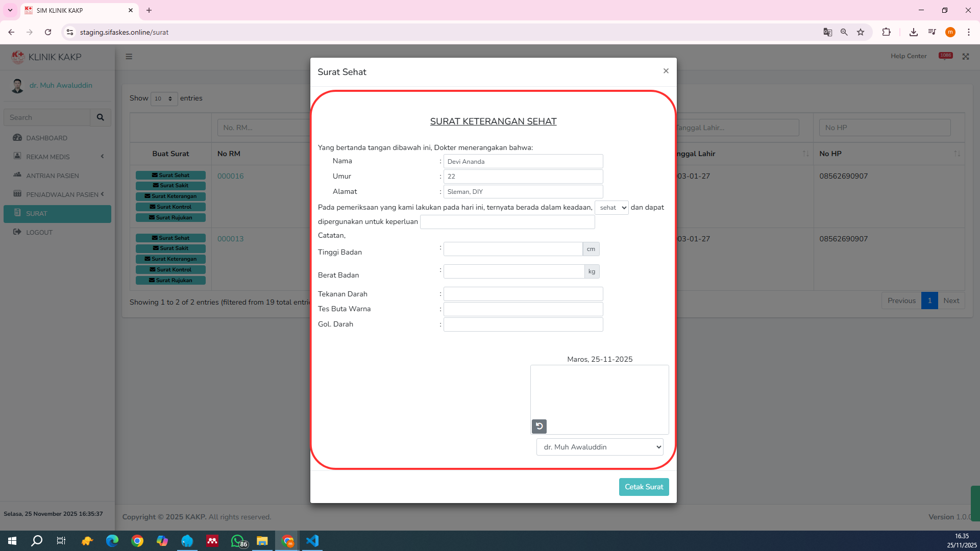Open the sehat condition dropdown
This screenshot has height=551, width=980.
611,208
